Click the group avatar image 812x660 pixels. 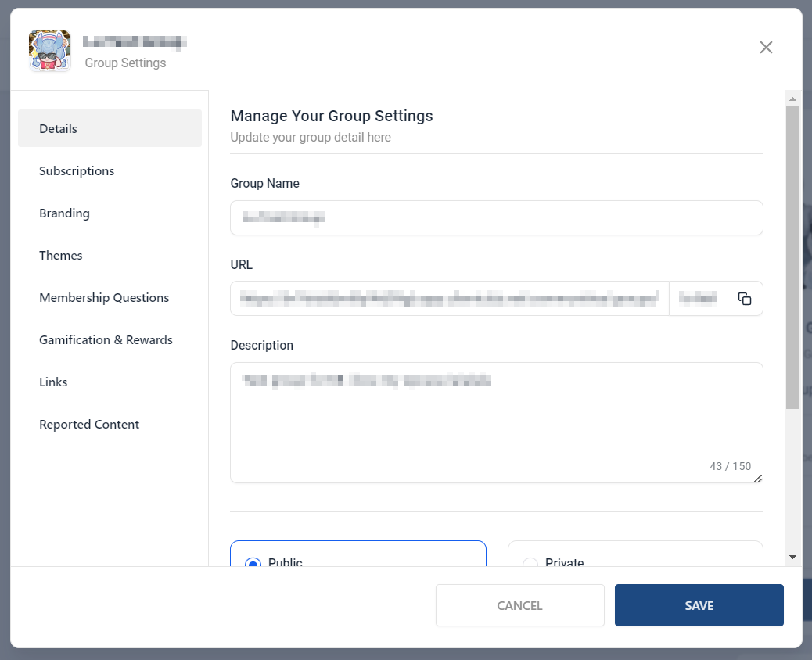click(49, 52)
